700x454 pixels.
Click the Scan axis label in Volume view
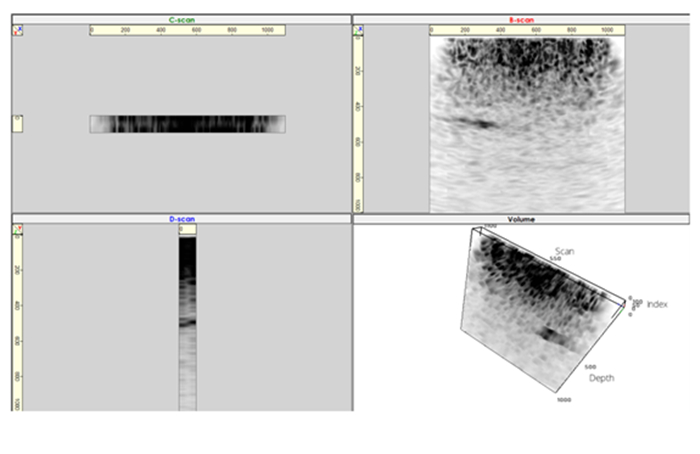pos(567,249)
